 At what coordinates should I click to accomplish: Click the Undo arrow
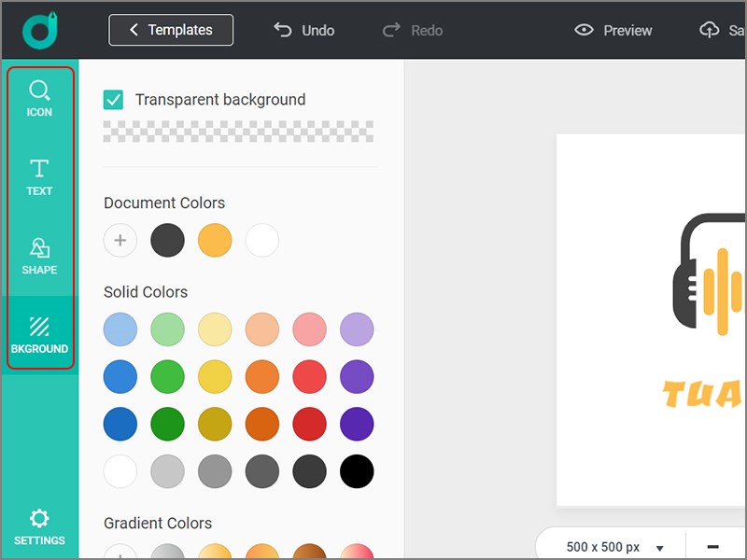point(283,30)
